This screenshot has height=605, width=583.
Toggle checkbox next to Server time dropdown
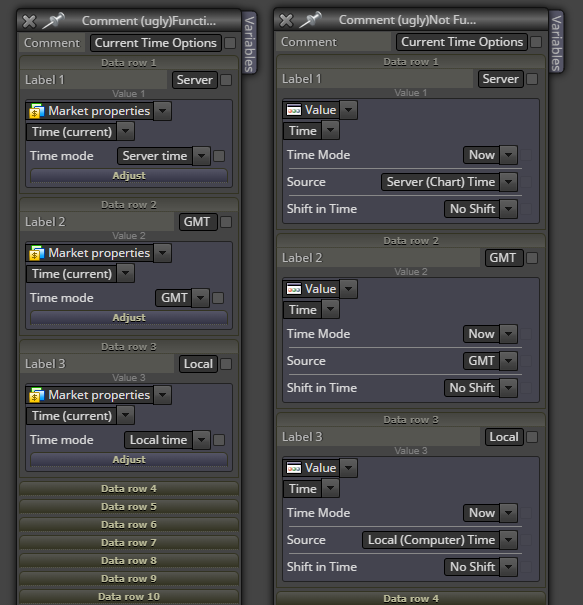[219, 156]
